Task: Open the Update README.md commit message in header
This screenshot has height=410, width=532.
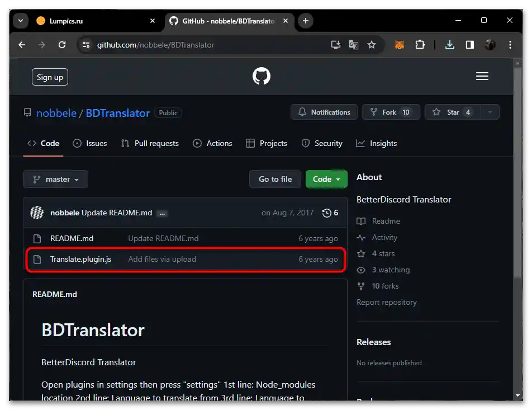Action: (x=117, y=213)
